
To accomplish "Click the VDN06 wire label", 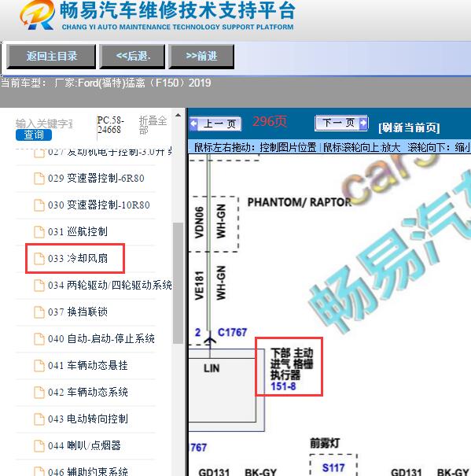I will coord(199,223).
